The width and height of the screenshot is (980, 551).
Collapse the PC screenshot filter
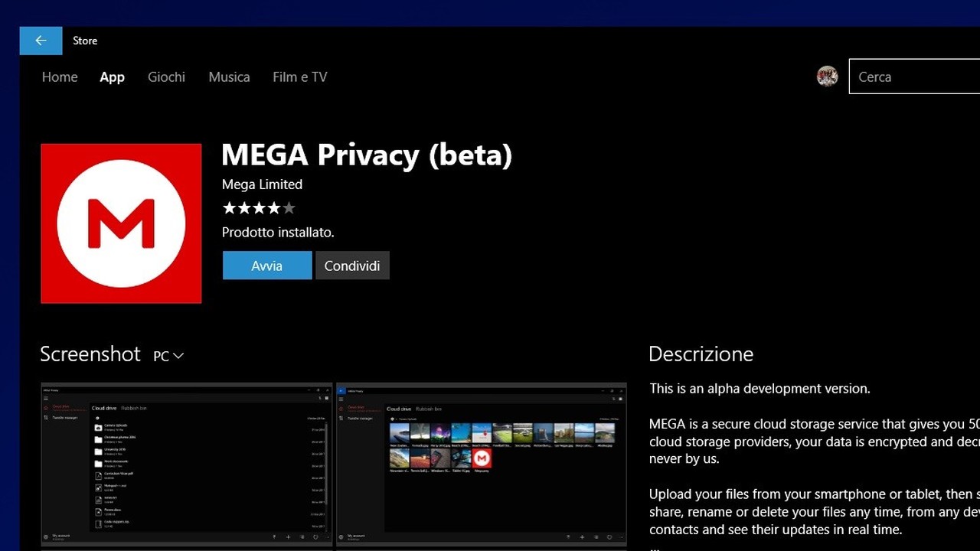pyautogui.click(x=168, y=355)
